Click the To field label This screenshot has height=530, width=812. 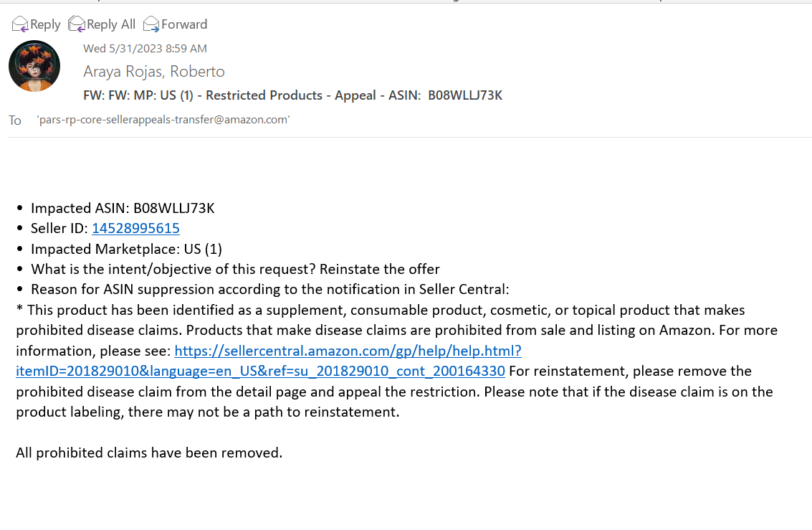point(14,120)
